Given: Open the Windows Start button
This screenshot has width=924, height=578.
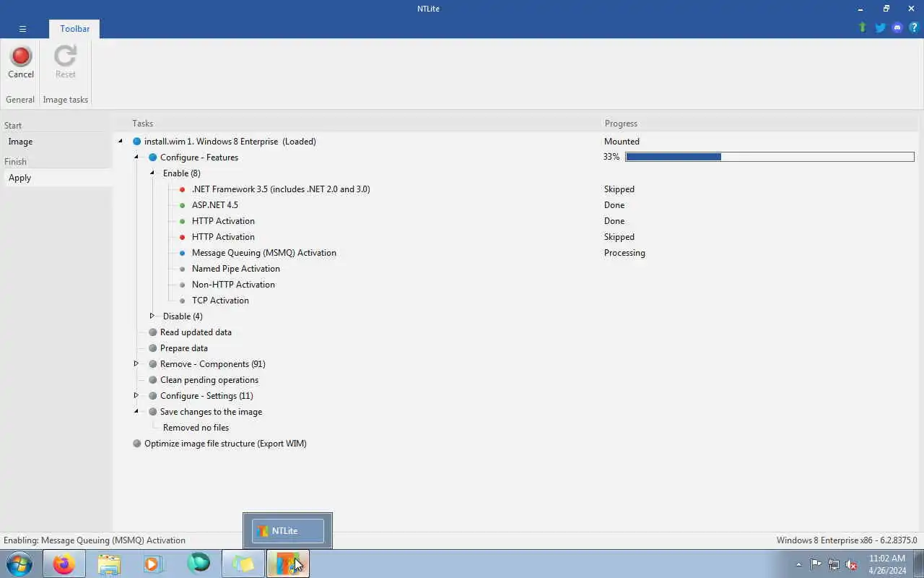Looking at the screenshot, I should click(x=19, y=564).
